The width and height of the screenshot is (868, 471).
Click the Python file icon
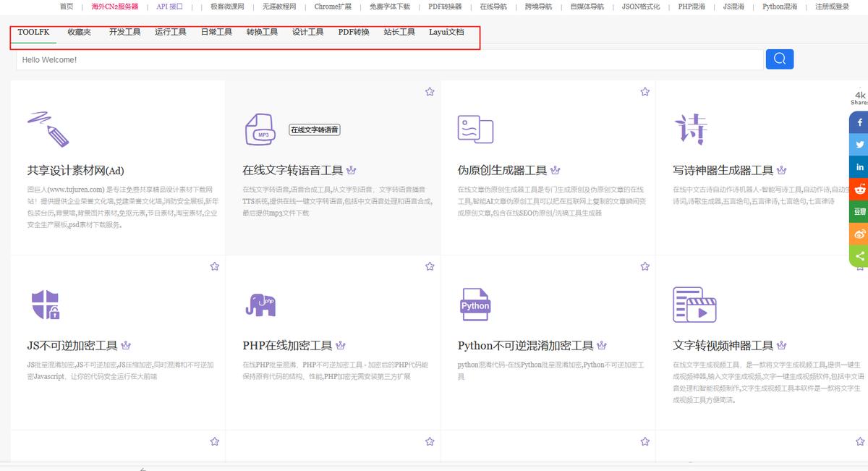click(x=475, y=305)
